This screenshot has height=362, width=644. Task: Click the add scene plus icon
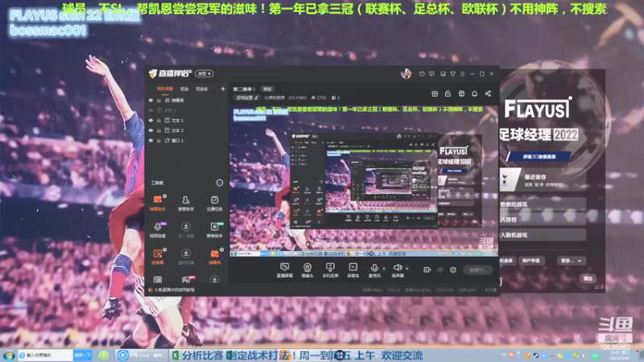tap(223, 88)
